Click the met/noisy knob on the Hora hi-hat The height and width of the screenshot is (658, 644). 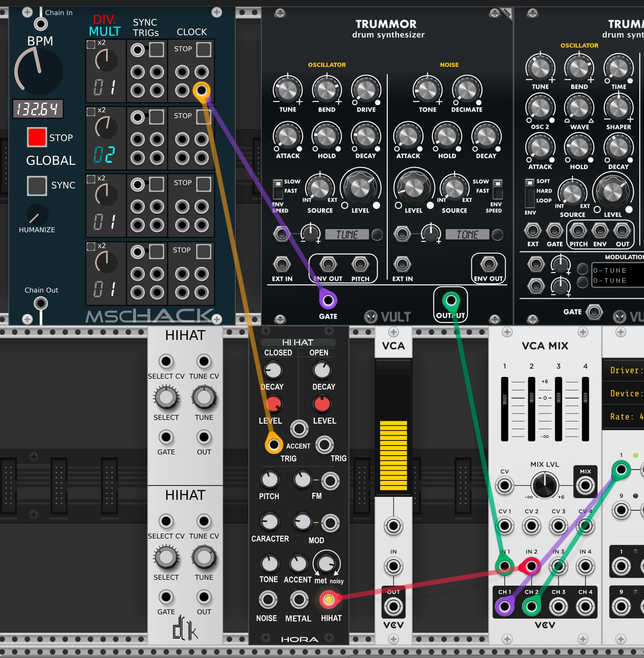(x=326, y=563)
